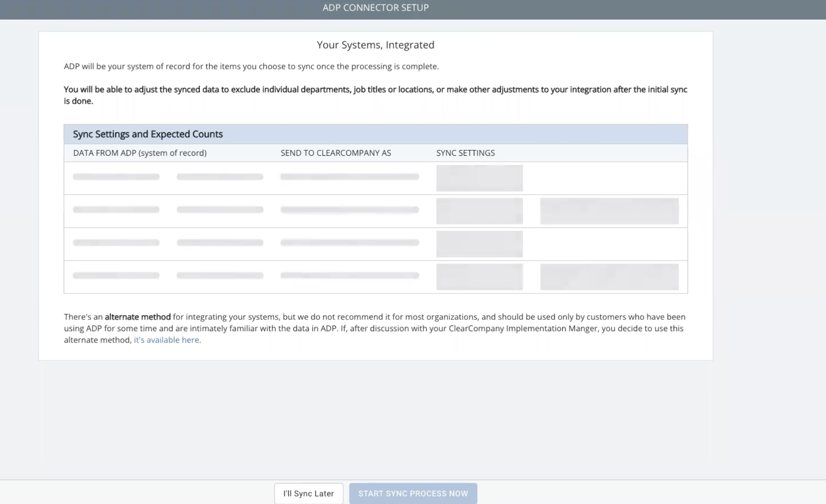Start the sync process now
826x504 pixels.
(x=413, y=493)
